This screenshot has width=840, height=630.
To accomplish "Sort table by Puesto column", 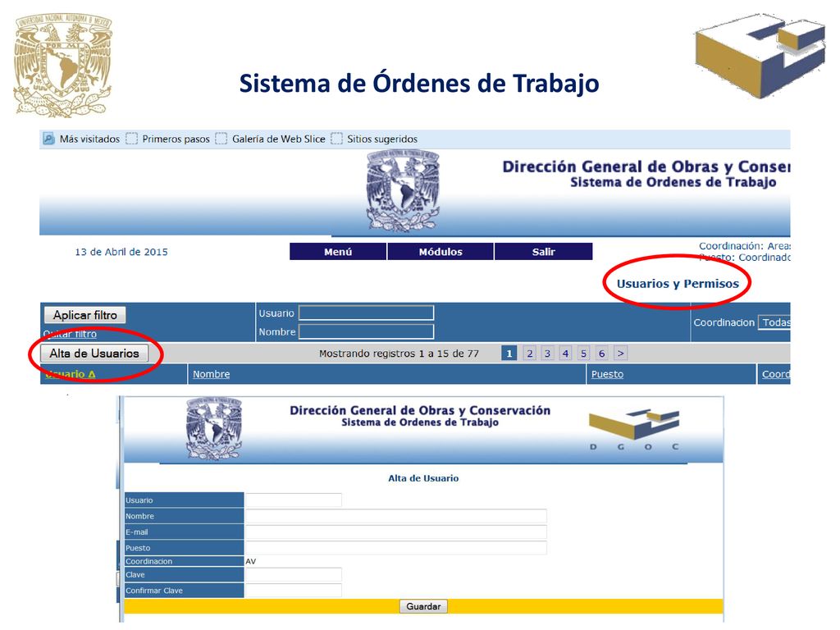I will pos(607,374).
